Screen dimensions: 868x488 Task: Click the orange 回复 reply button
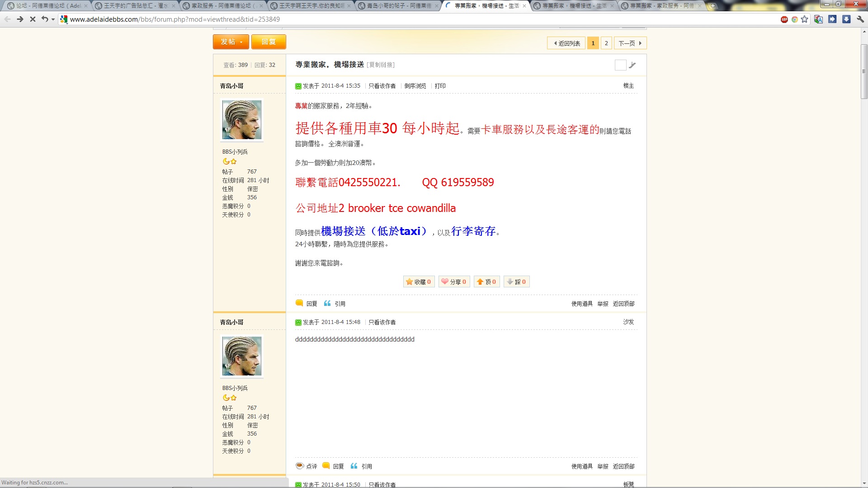(x=269, y=42)
